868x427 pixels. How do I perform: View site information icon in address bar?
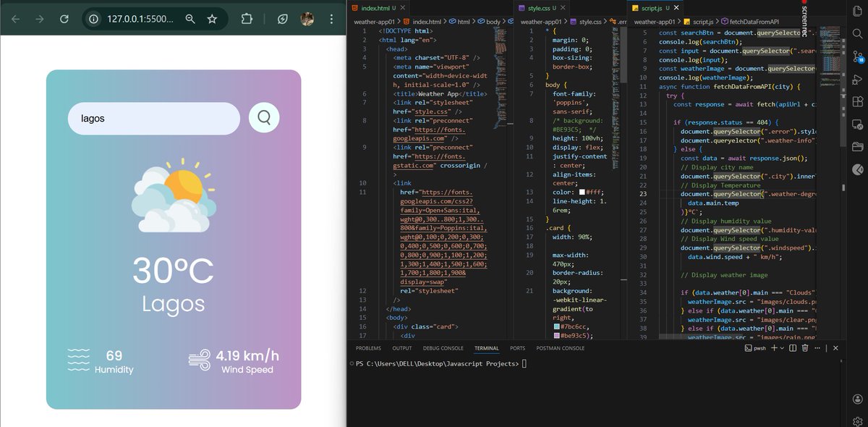pyautogui.click(x=94, y=19)
